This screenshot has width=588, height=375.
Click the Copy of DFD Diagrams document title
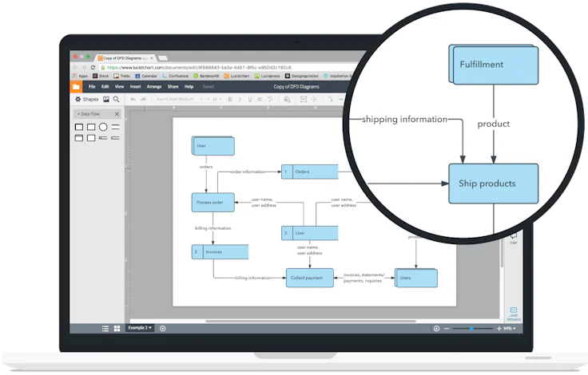pos(296,86)
